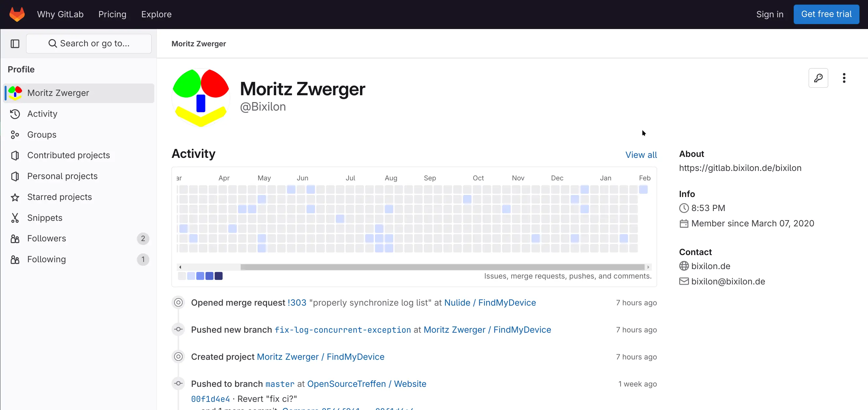Click the contribution calendar horizontal scrollbar thumb

click(442, 267)
